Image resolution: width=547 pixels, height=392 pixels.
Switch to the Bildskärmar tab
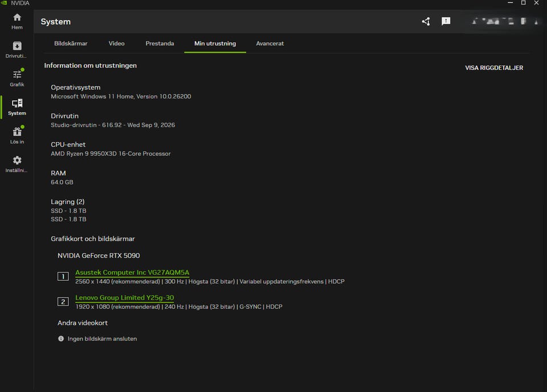71,44
